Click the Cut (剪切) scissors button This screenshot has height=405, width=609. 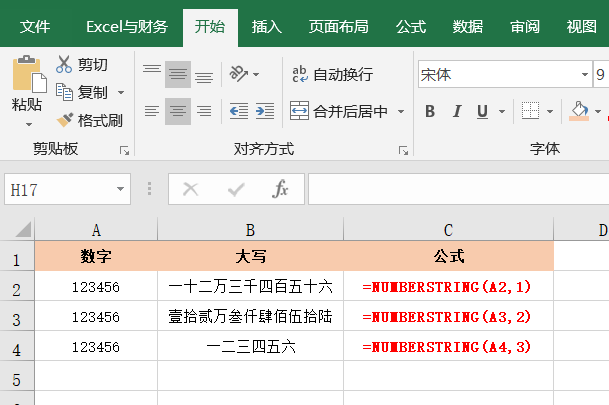pyautogui.click(x=82, y=64)
